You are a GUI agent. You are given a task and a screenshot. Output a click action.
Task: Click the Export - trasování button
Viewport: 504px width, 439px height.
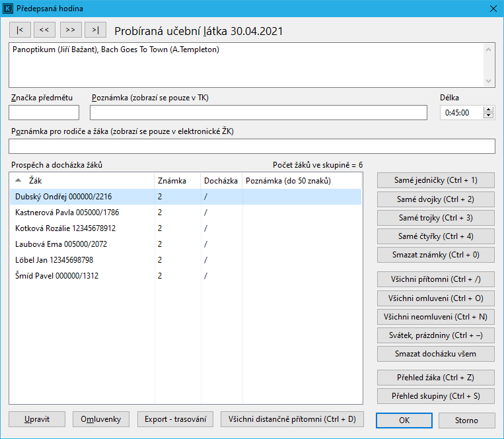(176, 419)
